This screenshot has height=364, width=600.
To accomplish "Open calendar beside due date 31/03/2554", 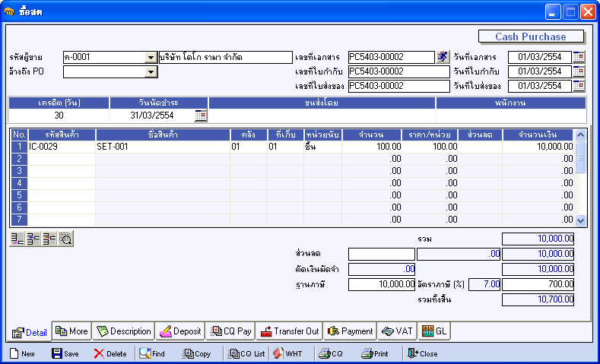I will click(201, 116).
